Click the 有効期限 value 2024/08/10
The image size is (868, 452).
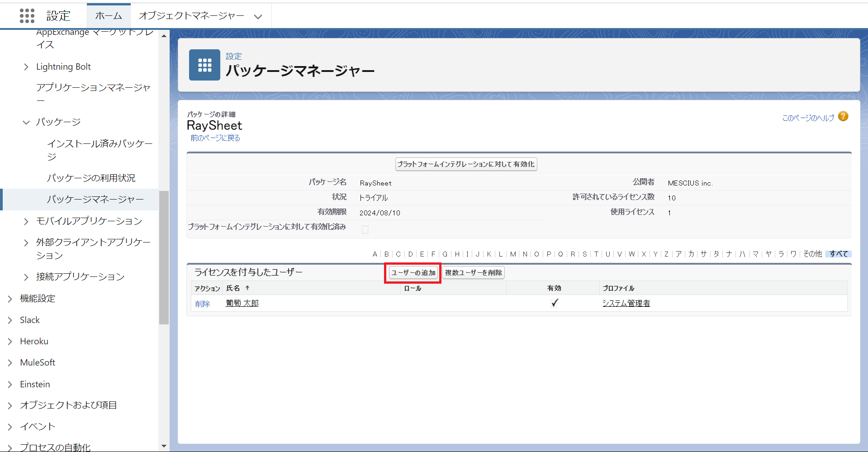coord(380,213)
